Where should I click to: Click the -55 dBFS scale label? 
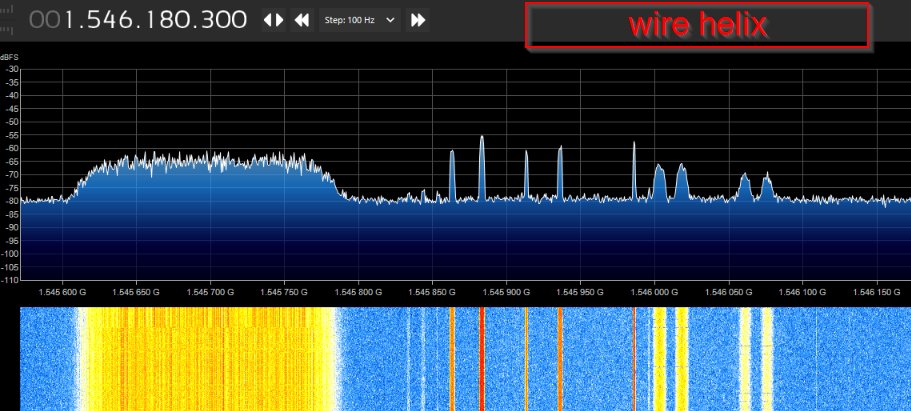12,135
